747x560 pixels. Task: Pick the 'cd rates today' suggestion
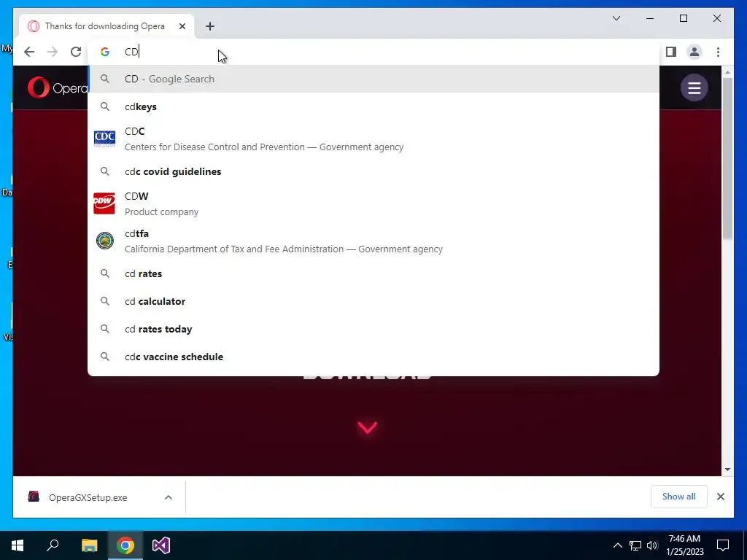tap(373, 329)
